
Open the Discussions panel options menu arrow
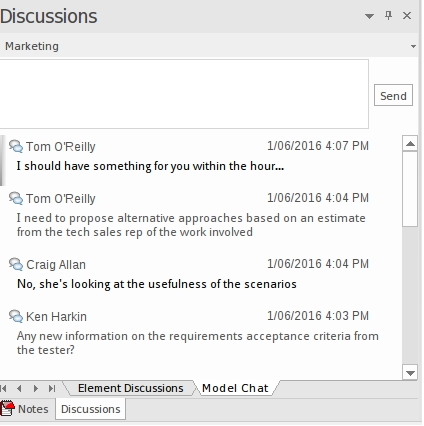(369, 16)
